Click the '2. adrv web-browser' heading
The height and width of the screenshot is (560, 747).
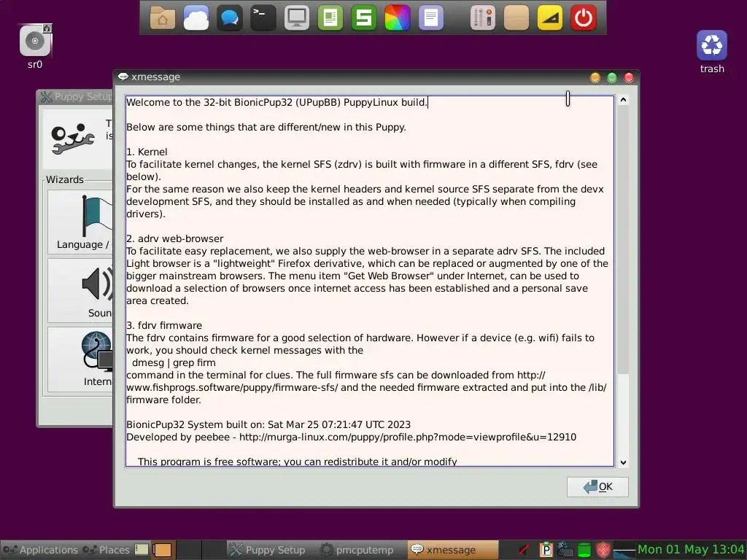[175, 238]
